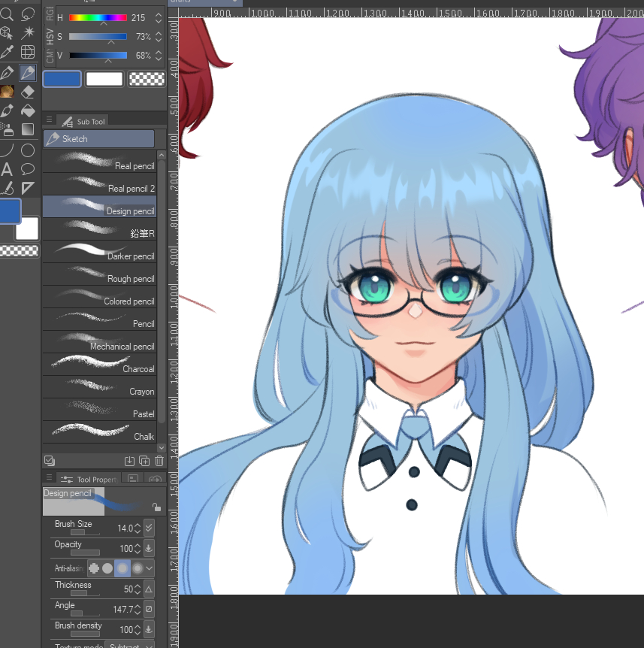Open Brush Size dynamics settings button
Screen dimensions: 644x648
[x=149, y=528]
